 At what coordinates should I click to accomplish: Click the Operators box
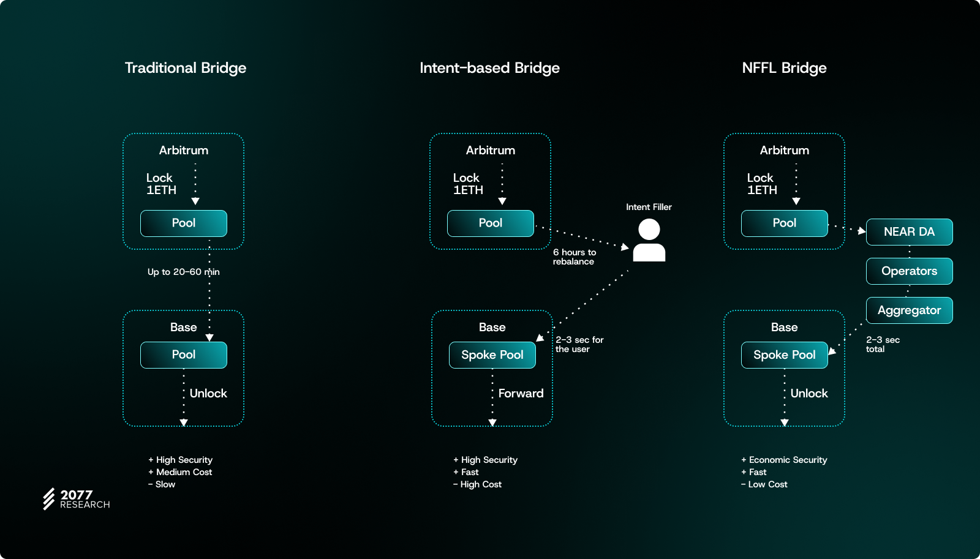tap(909, 271)
